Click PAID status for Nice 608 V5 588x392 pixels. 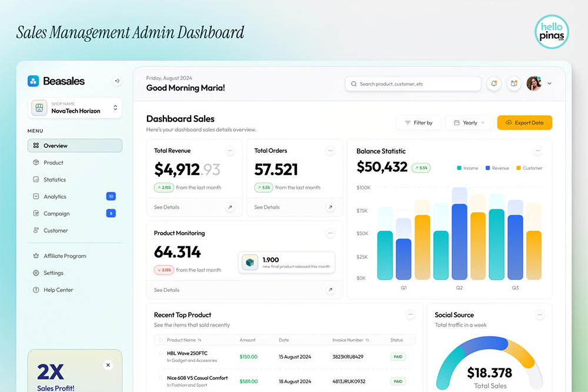(398, 381)
